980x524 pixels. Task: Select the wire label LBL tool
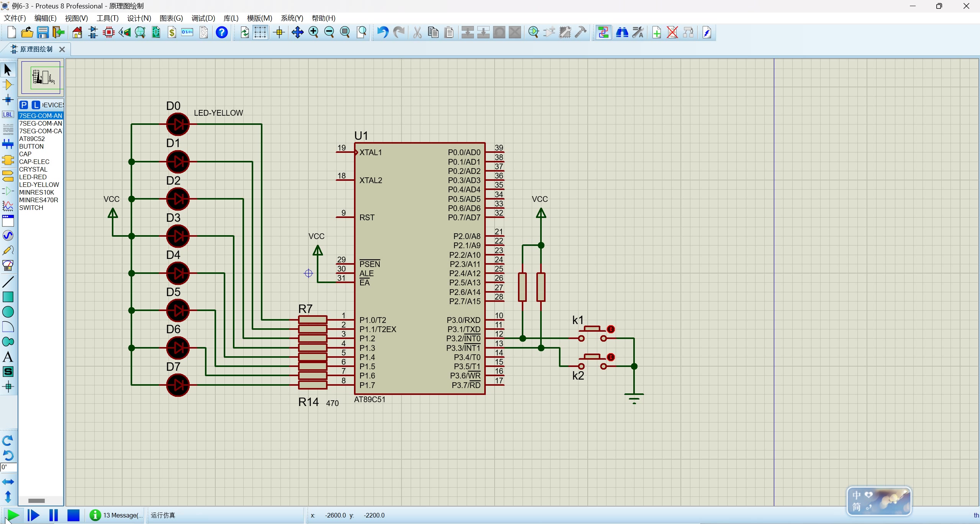(8, 115)
